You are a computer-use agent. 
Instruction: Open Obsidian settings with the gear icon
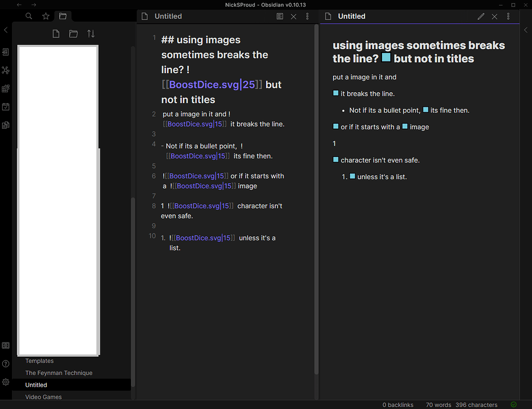tap(5, 382)
